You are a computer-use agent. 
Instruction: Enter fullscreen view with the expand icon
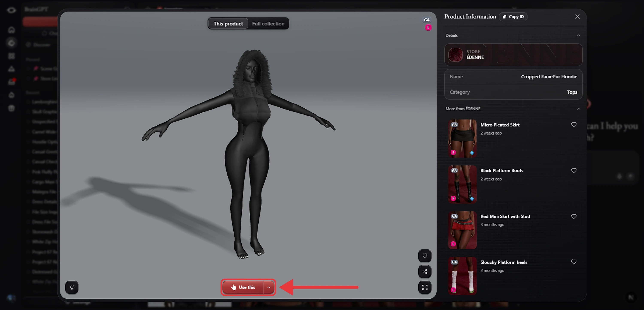click(425, 287)
